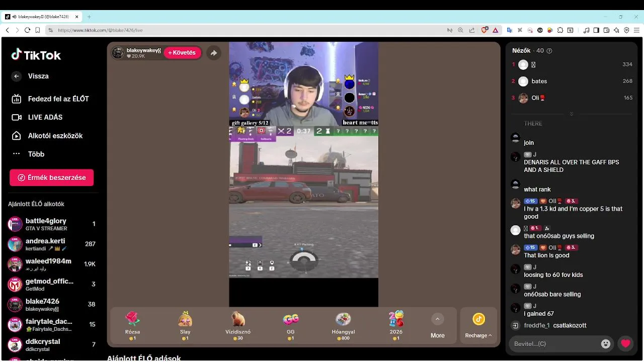
Task: Click the Brave Rewards triangle icon
Action: [x=495, y=30]
